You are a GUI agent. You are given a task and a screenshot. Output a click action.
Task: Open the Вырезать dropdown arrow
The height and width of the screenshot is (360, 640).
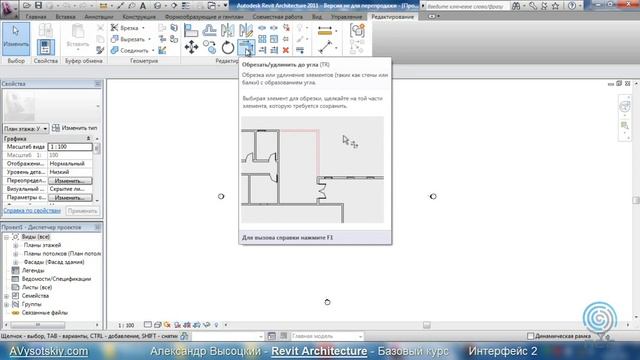tap(149, 39)
